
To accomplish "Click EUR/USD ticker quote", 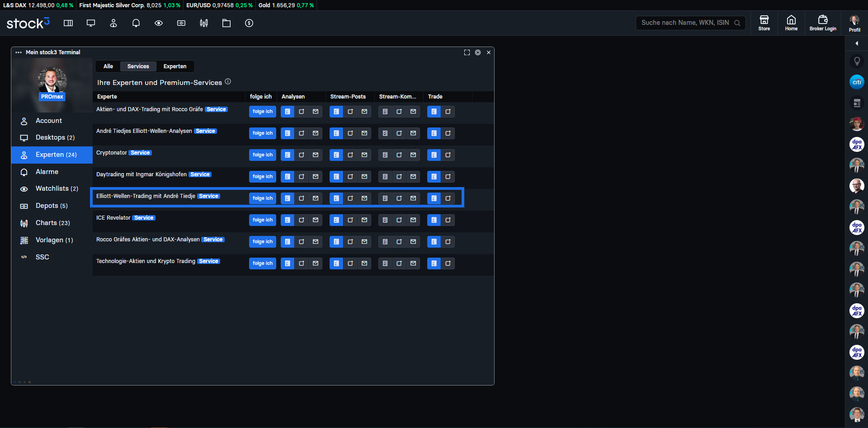I will tap(220, 5).
